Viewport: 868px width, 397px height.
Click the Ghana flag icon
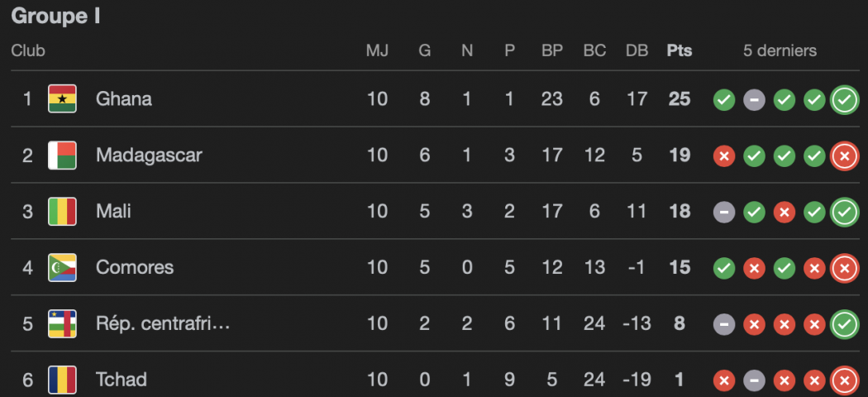62,99
